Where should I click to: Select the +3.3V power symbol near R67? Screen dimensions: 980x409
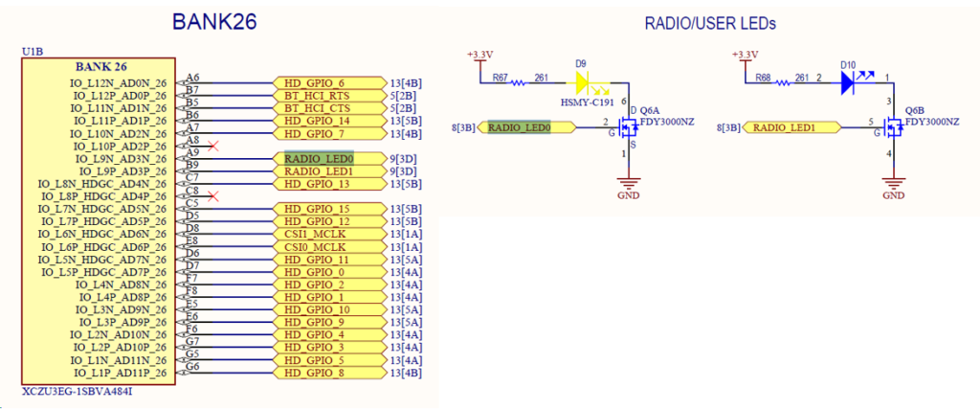pos(480,56)
